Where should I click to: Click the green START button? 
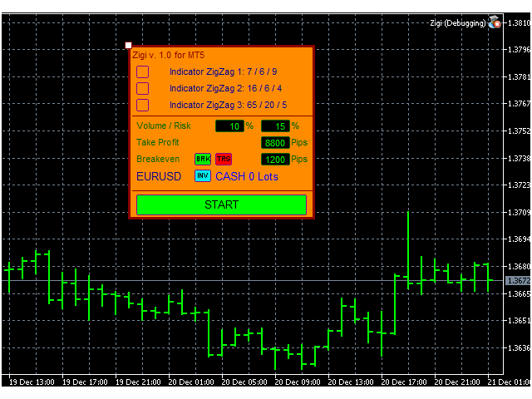[x=222, y=204]
